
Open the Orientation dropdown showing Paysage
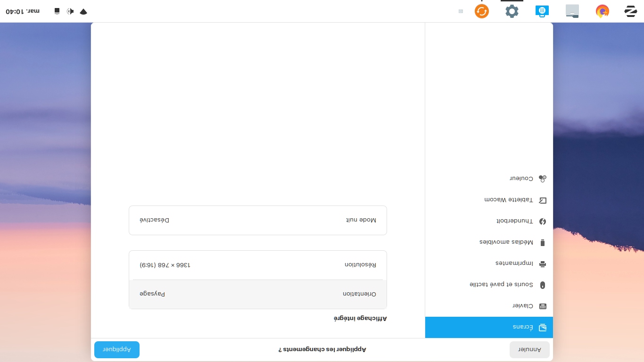pyautogui.click(x=257, y=294)
